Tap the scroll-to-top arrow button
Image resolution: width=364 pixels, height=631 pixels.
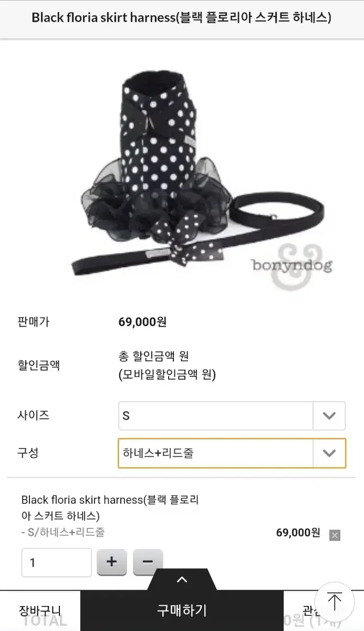pyautogui.click(x=335, y=602)
